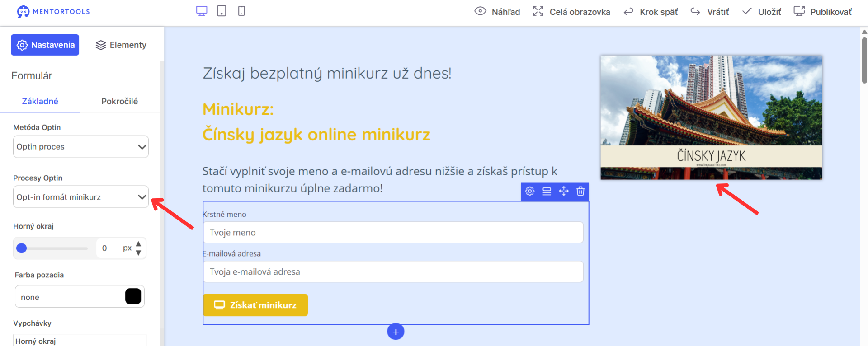Switch to tablet preview icon
Screen dimensions: 868x346
click(222, 11)
